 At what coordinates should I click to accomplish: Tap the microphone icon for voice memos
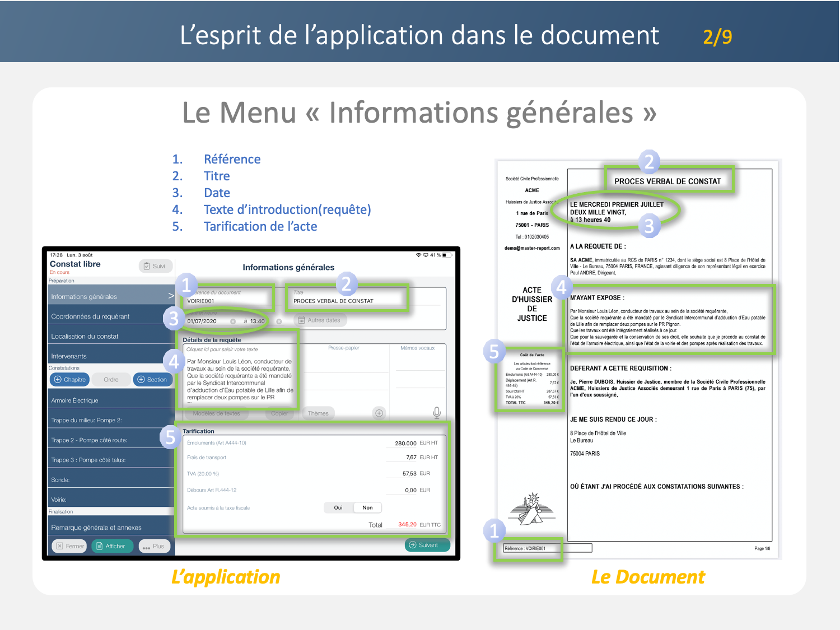click(x=436, y=413)
